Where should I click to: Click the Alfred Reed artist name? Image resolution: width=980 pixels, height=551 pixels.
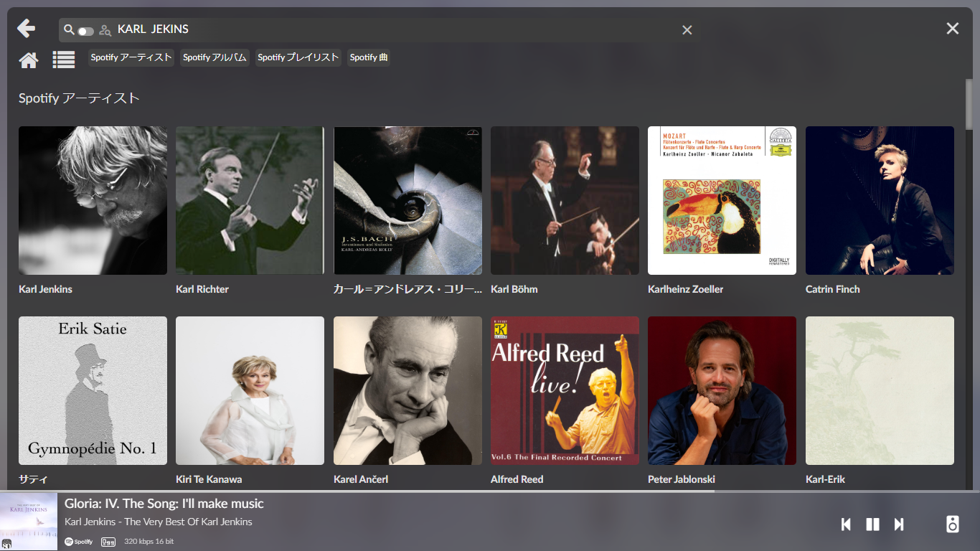tap(517, 479)
